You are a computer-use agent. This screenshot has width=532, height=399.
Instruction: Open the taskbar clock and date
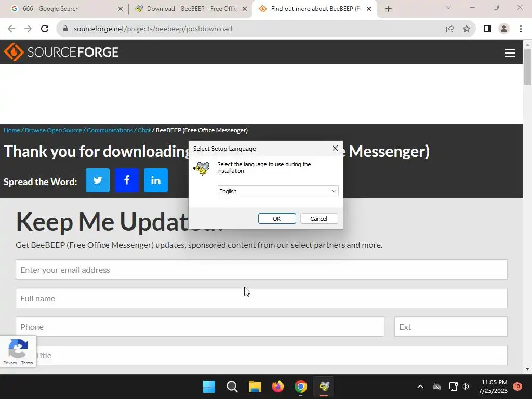point(494,387)
